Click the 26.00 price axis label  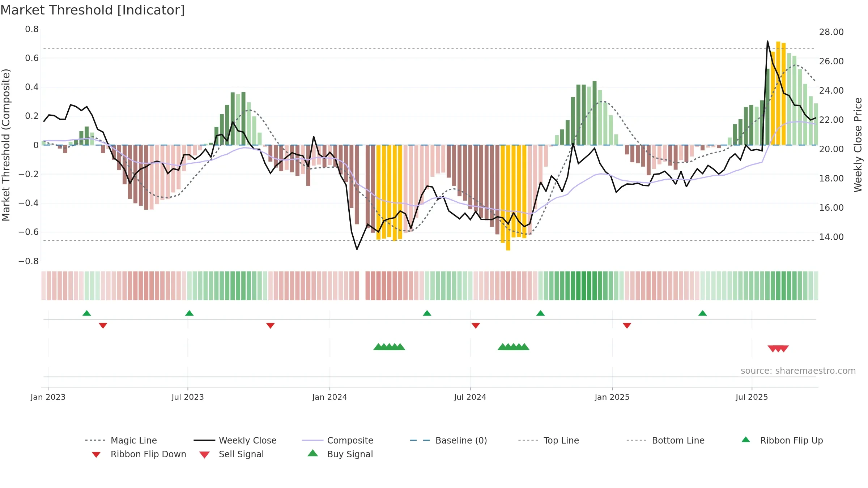pos(831,61)
